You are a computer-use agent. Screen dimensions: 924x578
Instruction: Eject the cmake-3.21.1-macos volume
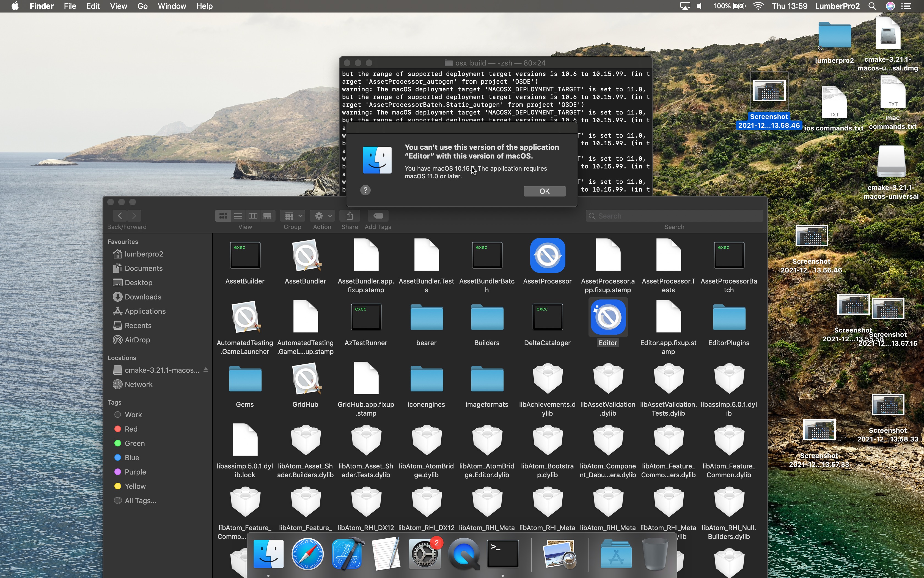tap(205, 370)
